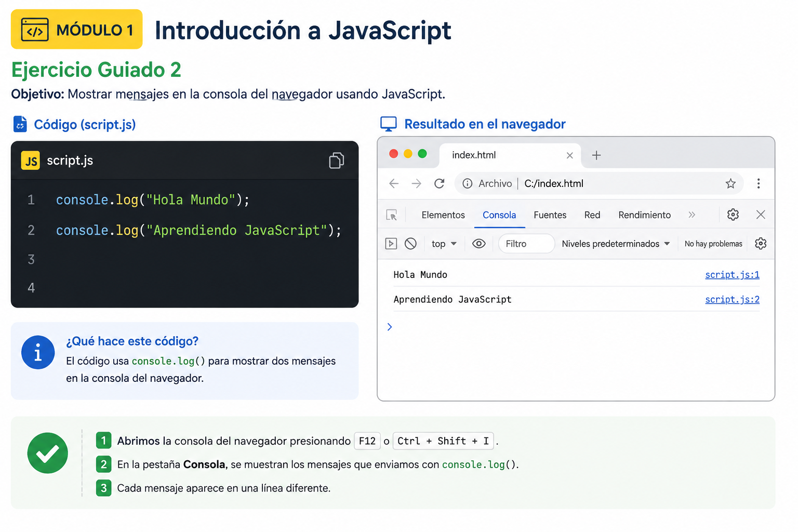The height and width of the screenshot is (532, 798).
Task: Click the Hola Mundo console message
Action: coord(420,275)
